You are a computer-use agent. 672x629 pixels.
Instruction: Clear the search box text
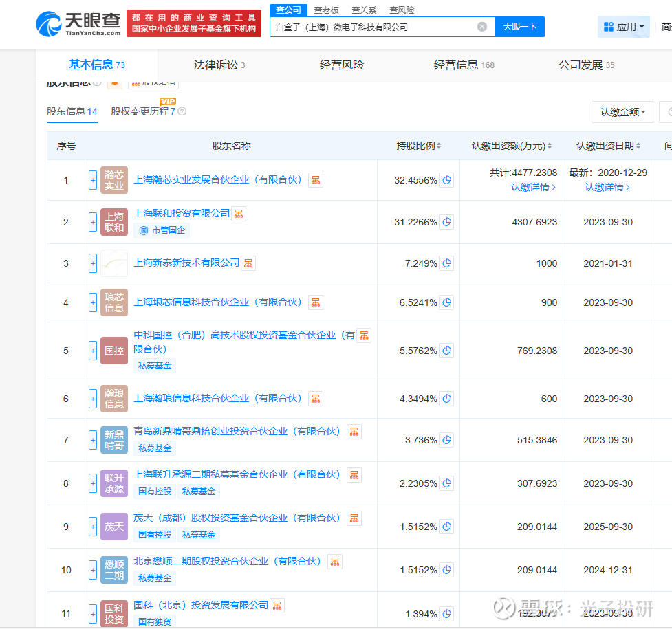(x=482, y=27)
